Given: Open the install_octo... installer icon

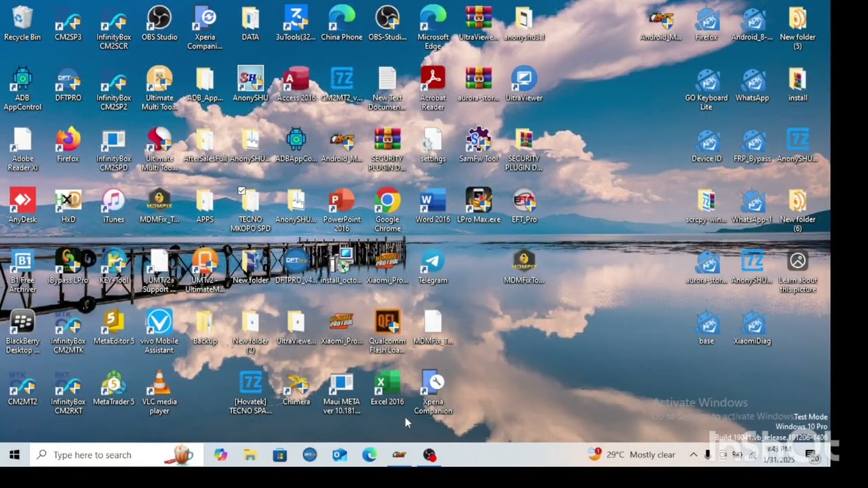Looking at the screenshot, I should 342,266.
